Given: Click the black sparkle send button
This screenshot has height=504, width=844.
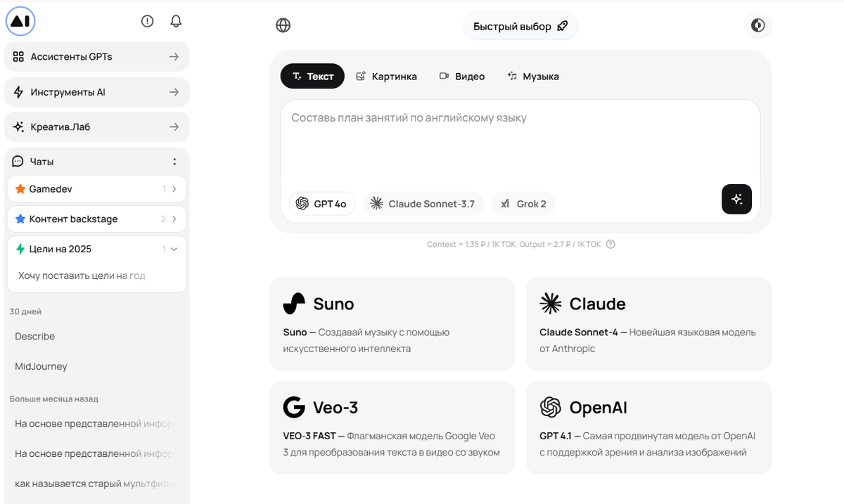Looking at the screenshot, I should tap(736, 199).
